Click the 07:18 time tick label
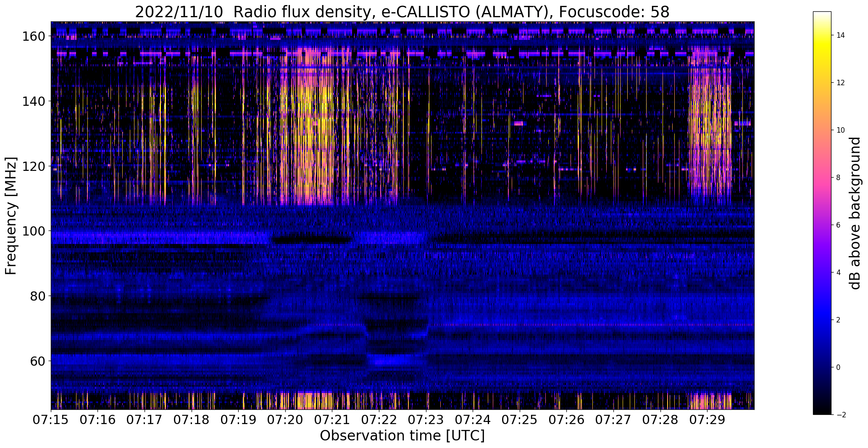The image size is (868, 448). coord(192,420)
